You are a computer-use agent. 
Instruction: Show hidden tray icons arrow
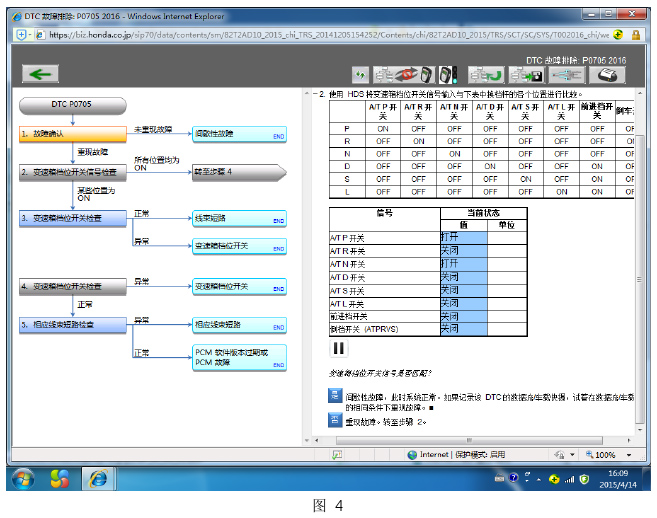[539, 479]
